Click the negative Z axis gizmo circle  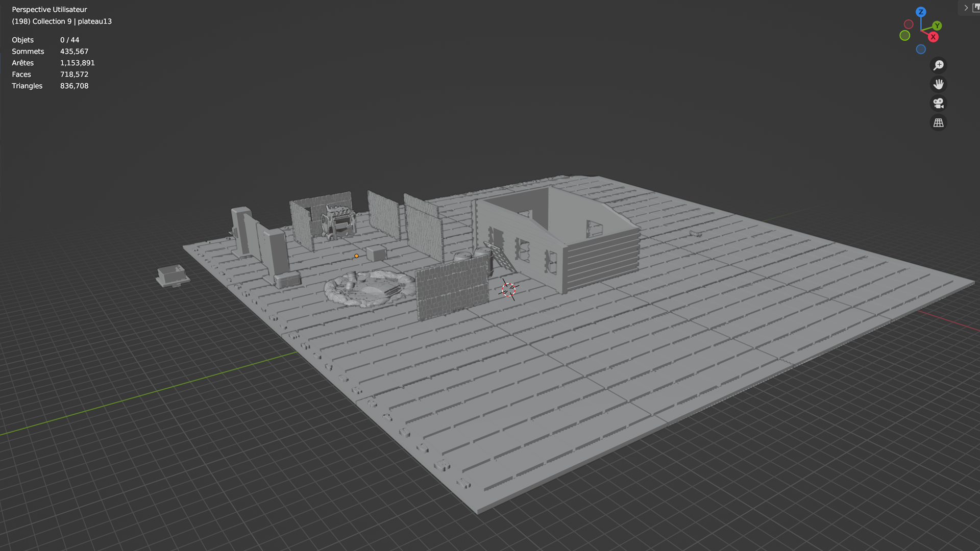(x=921, y=49)
